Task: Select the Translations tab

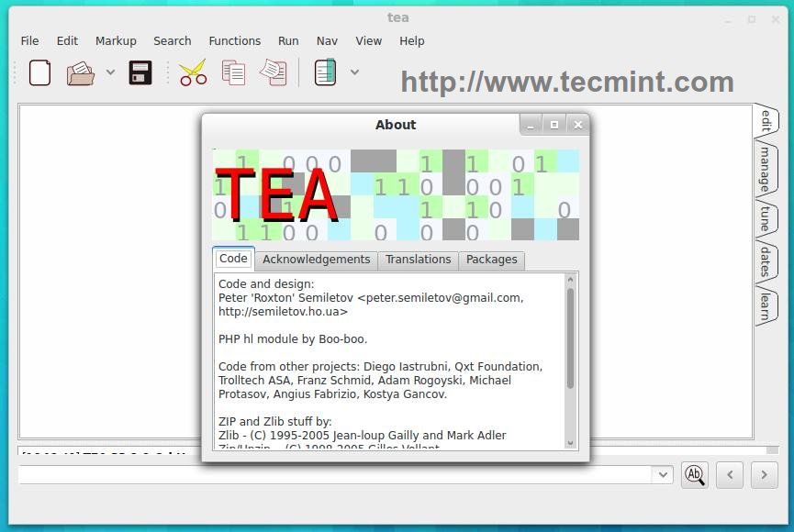Action: 418,260
